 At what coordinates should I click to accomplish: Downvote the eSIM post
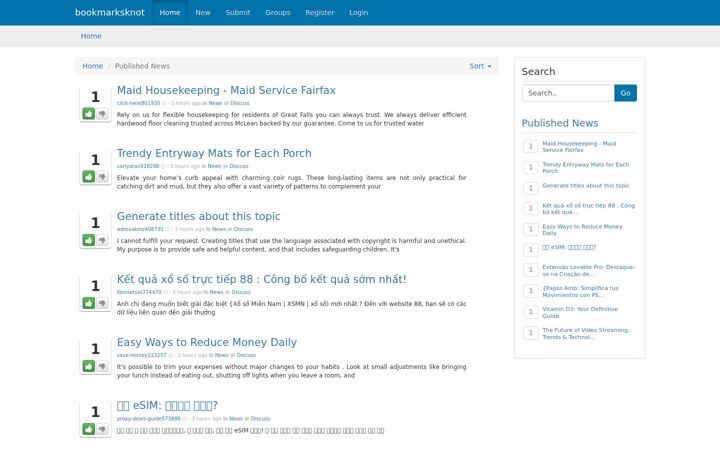[102, 429]
